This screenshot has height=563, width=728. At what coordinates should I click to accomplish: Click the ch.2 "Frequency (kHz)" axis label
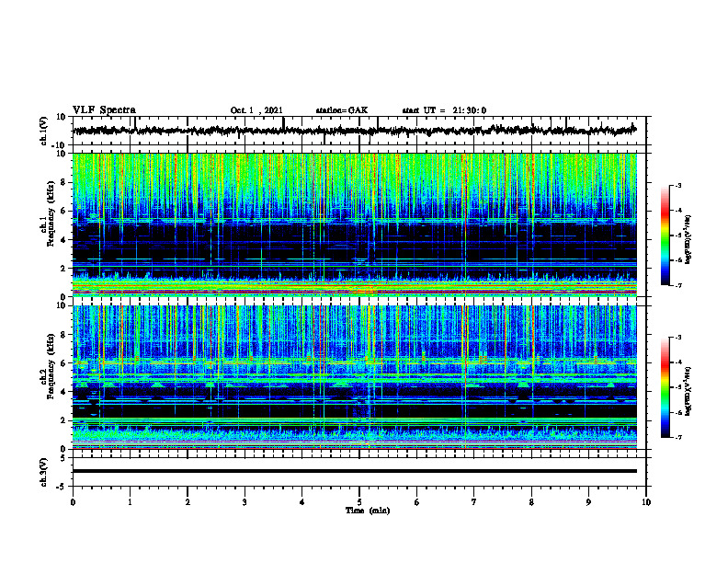pyautogui.click(x=51, y=366)
